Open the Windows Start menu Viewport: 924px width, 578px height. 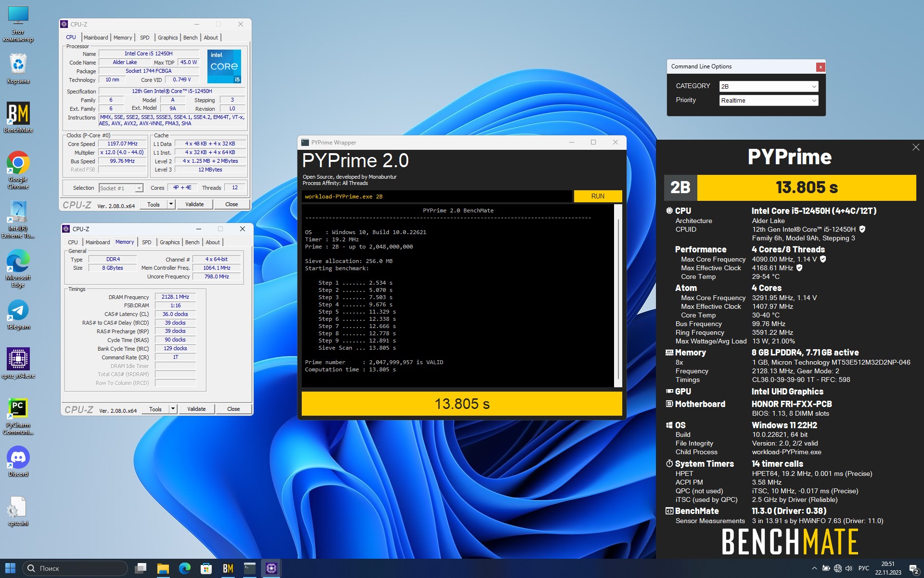10,568
